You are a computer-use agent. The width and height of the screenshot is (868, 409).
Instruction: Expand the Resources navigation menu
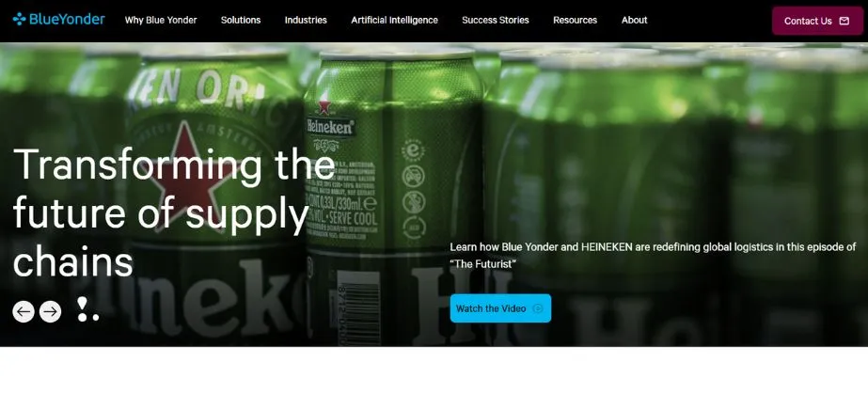point(576,20)
